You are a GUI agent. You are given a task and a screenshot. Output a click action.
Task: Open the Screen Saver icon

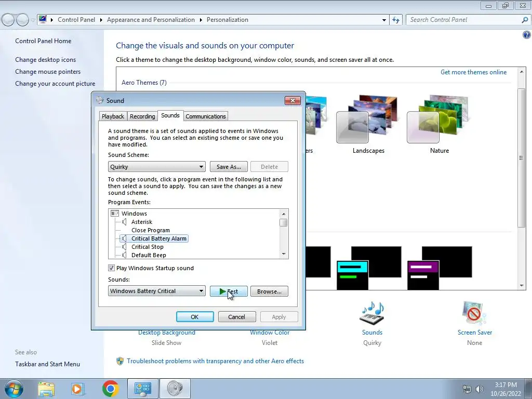(x=474, y=313)
